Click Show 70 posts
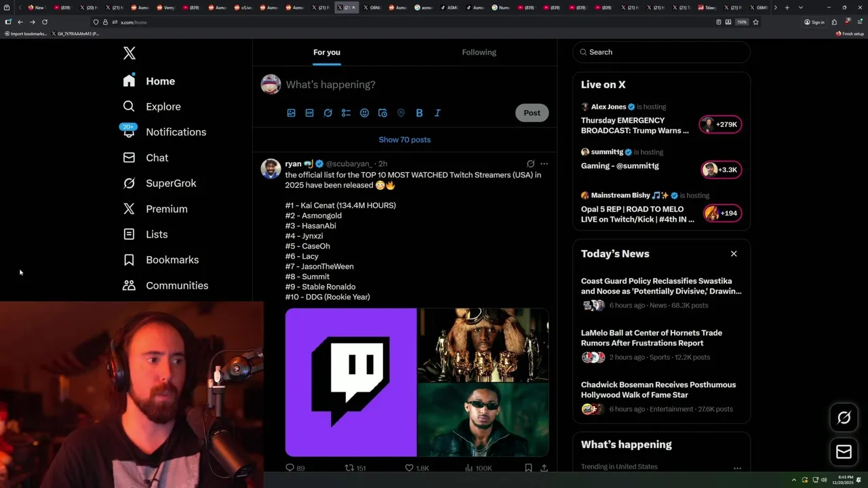The image size is (868, 488). coord(405,140)
